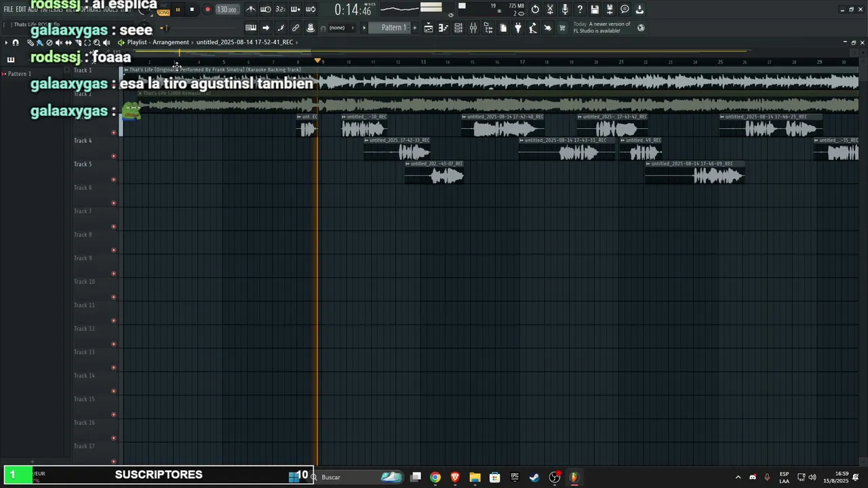Open the audio editor scissors icon
The image size is (868, 488).
(x=550, y=9)
